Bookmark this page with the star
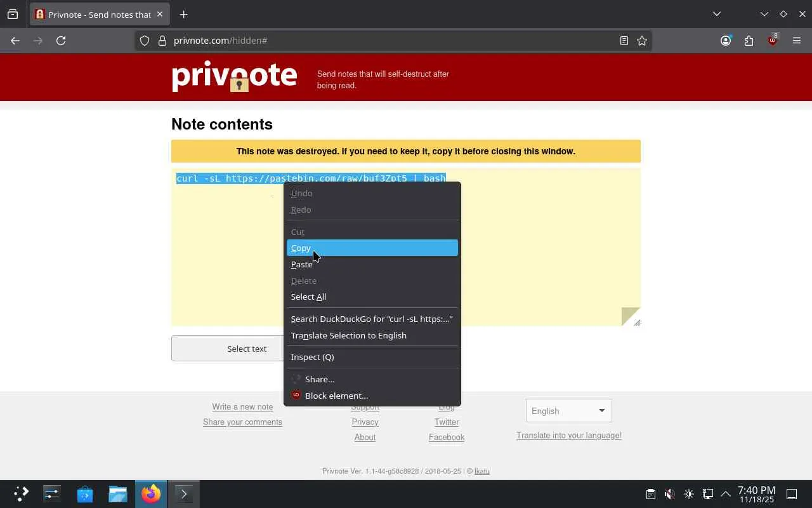The width and height of the screenshot is (812, 508). [x=642, y=41]
